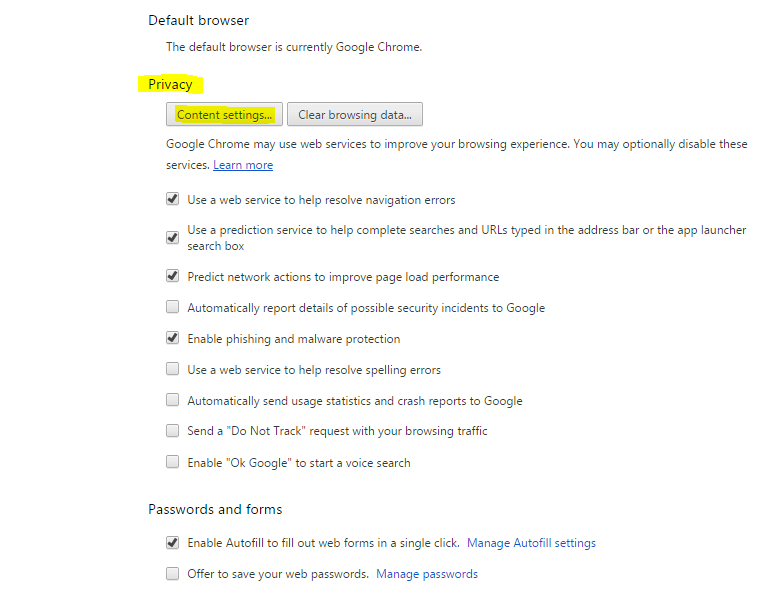Enable the Do Not Track request
Screen dimensions: 764x597
tap(173, 431)
